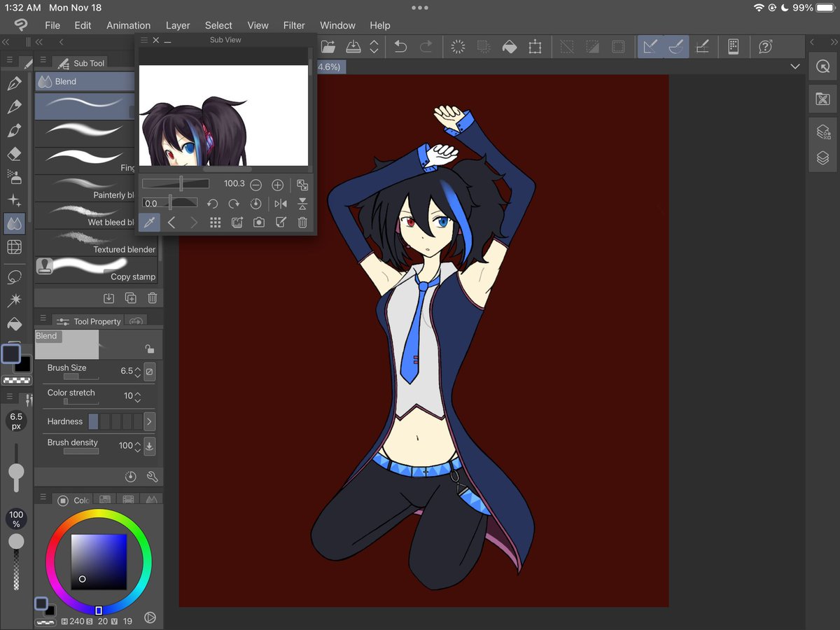Click the Clip Studio support help icon

[x=765, y=47]
